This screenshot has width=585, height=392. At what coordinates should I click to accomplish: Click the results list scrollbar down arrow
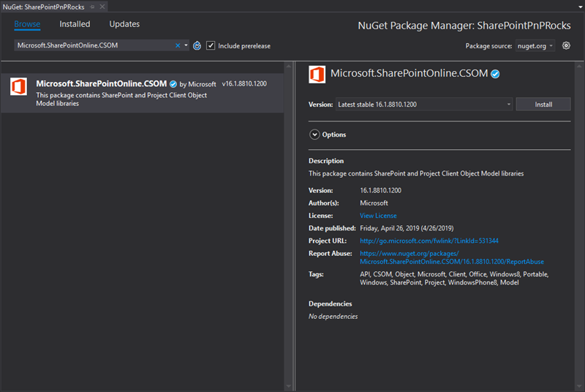coord(288,386)
